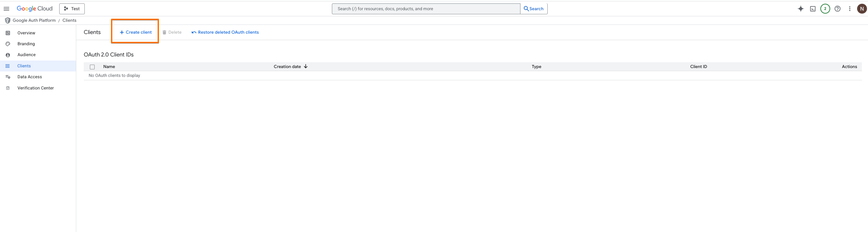Open notifications badge showing 2
This screenshot has height=232, width=868.
825,9
